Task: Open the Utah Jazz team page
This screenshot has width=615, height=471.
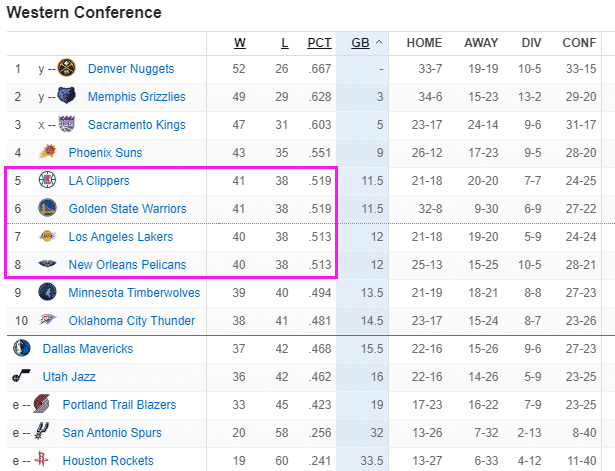Action: pos(71,377)
